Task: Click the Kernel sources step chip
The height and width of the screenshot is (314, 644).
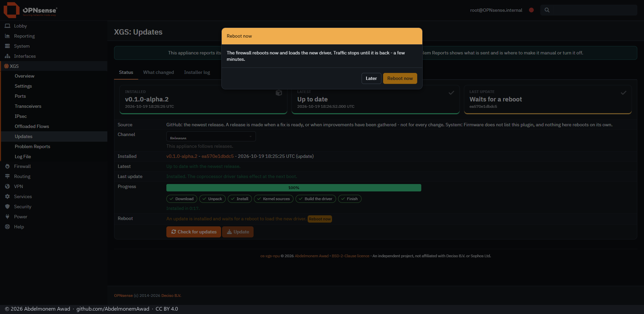Action: pos(274,199)
